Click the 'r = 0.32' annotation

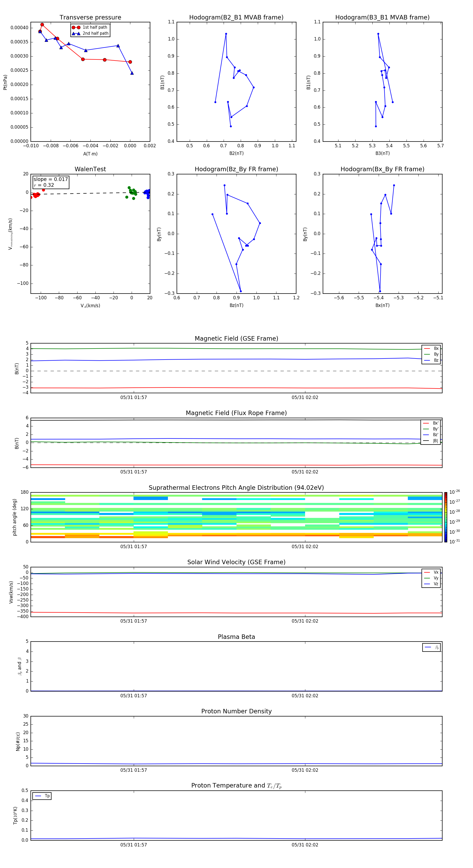[x=44, y=185]
